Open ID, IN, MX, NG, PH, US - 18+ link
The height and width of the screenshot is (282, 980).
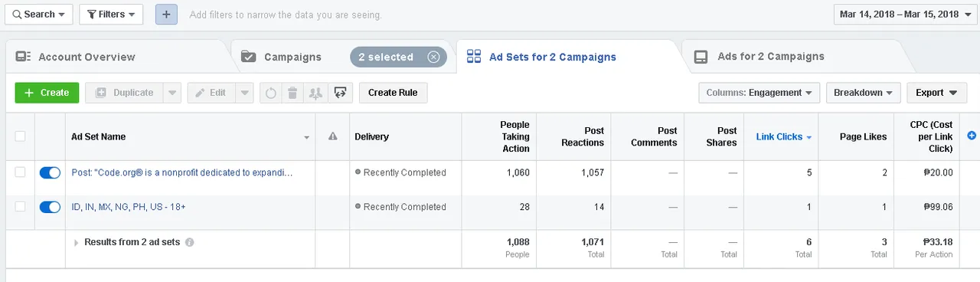pyautogui.click(x=129, y=207)
